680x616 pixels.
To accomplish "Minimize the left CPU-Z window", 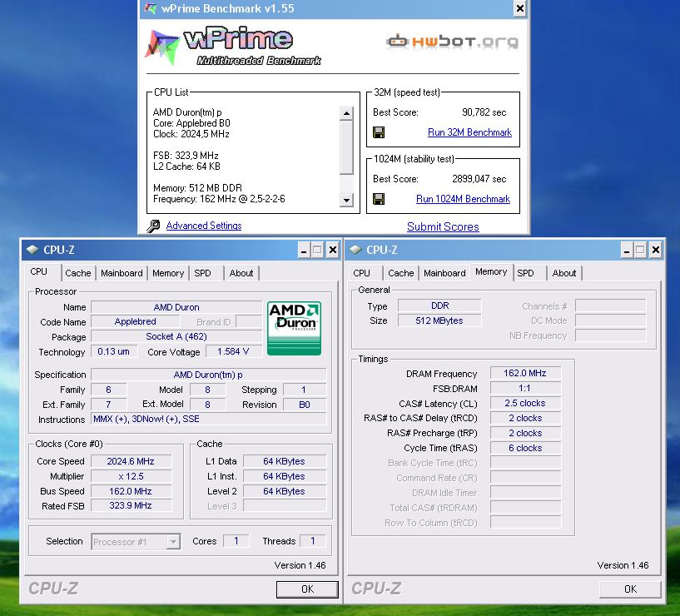I will tap(304, 250).
